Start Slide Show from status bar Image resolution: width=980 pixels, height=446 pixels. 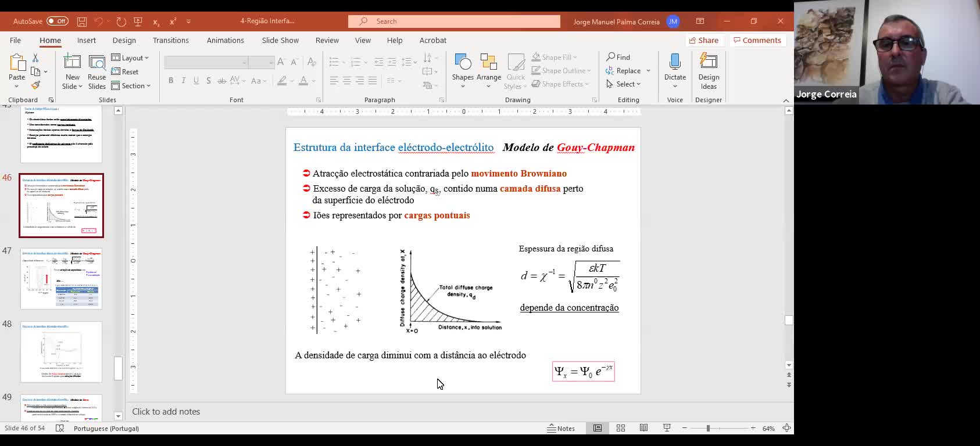[667, 428]
